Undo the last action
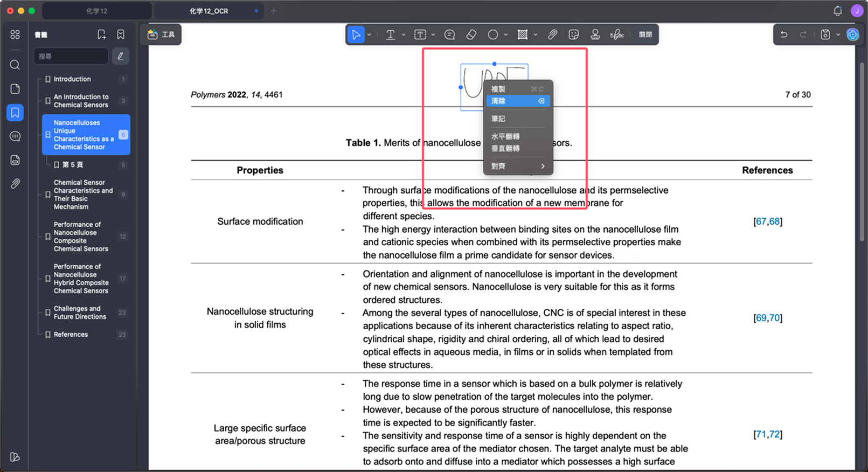The height and width of the screenshot is (472, 868). tap(784, 34)
